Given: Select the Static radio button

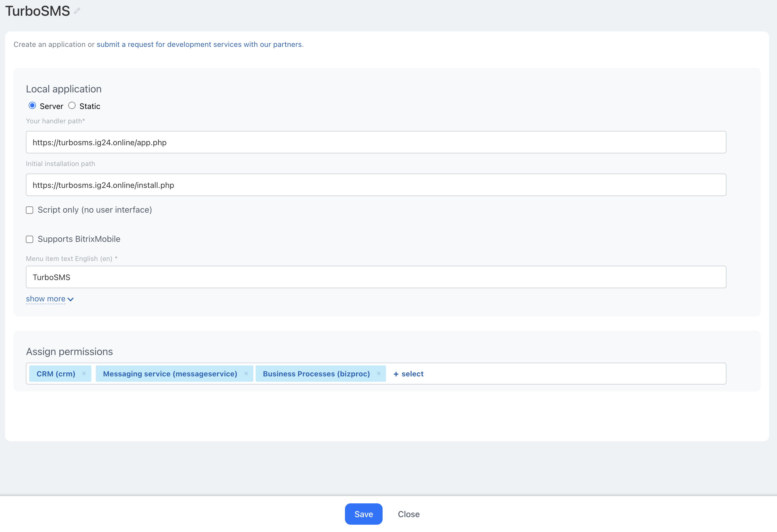Looking at the screenshot, I should pyautogui.click(x=72, y=106).
